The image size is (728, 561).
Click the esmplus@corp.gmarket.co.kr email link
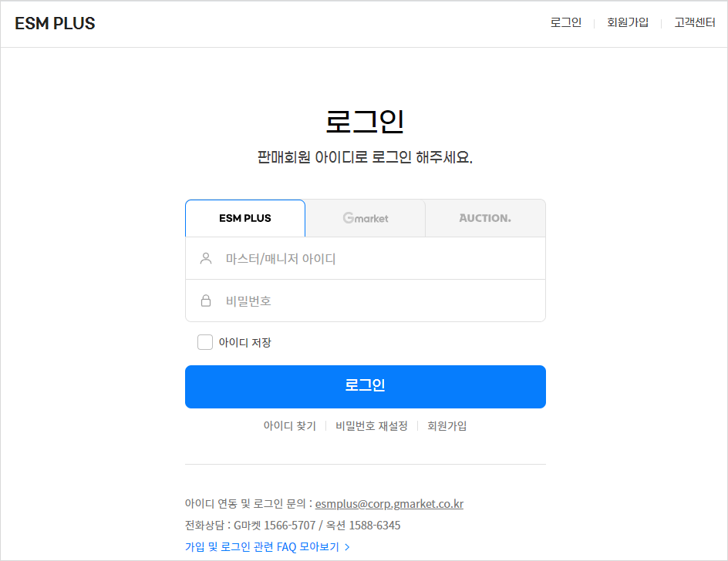[389, 503]
